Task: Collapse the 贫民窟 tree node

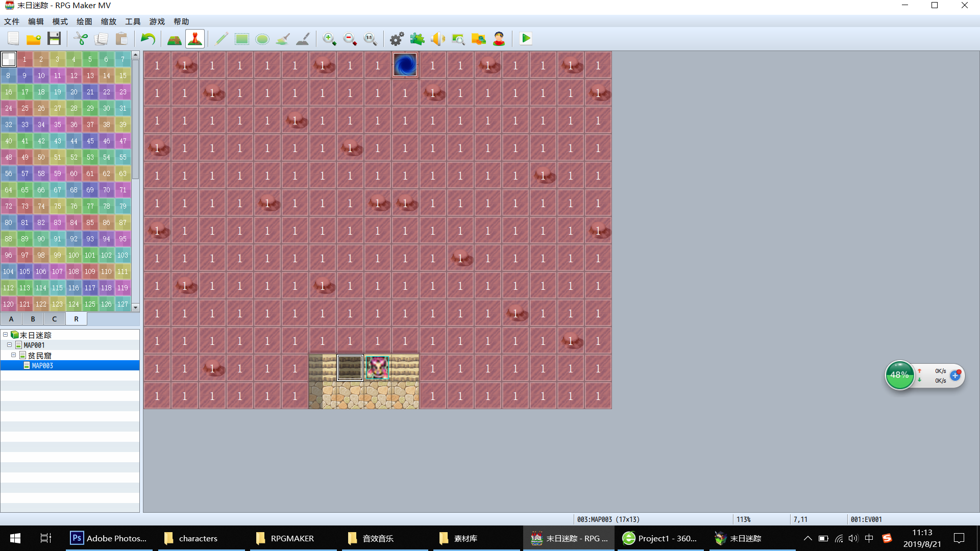Action: [14, 355]
